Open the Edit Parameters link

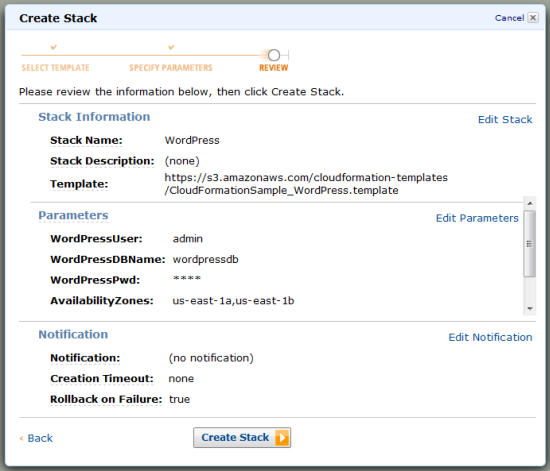click(x=477, y=218)
